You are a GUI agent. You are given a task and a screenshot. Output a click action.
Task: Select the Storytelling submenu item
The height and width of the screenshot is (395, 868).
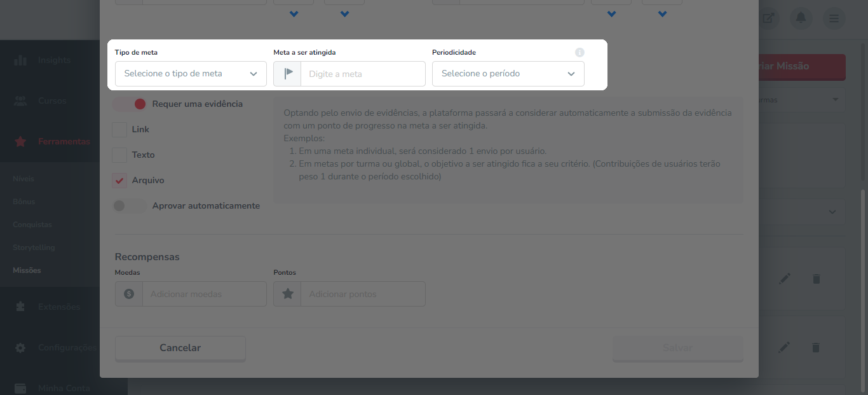click(x=34, y=247)
